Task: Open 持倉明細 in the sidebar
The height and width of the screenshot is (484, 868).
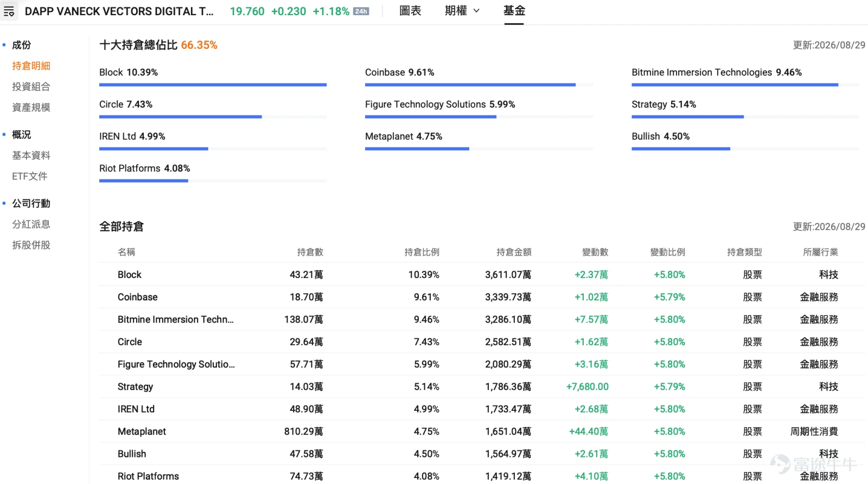Action: pyautogui.click(x=31, y=66)
